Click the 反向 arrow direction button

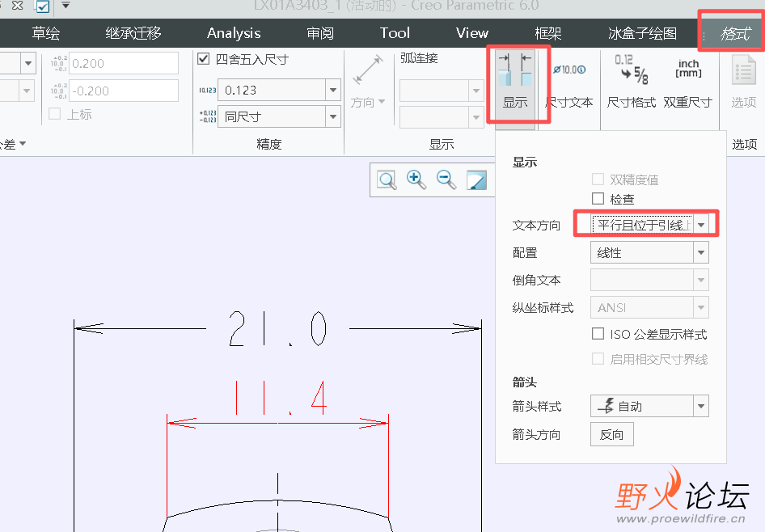611,433
